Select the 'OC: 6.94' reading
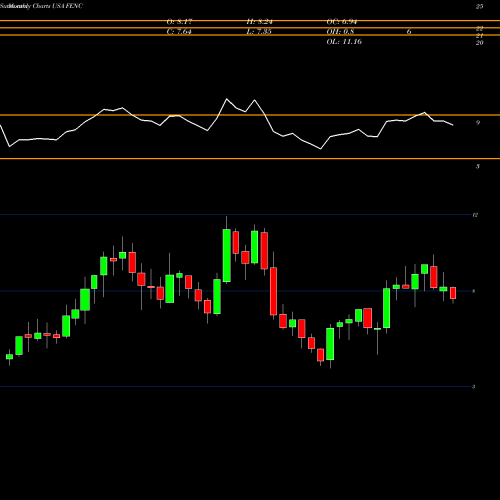 [x=342, y=22]
